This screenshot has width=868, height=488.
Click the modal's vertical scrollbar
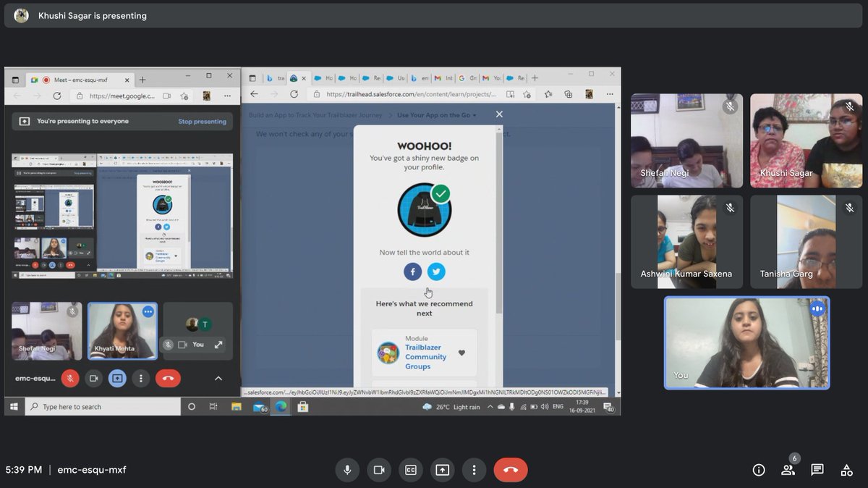pyautogui.click(x=499, y=224)
